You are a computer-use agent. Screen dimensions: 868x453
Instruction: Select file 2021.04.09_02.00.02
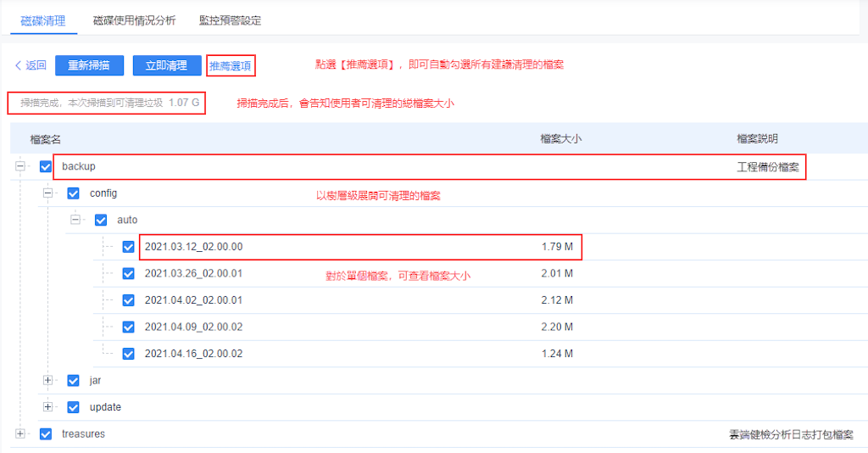coord(194,327)
